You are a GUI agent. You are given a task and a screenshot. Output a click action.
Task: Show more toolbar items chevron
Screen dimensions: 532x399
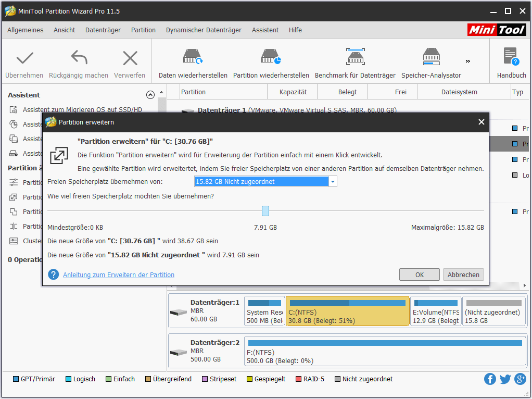(x=468, y=61)
